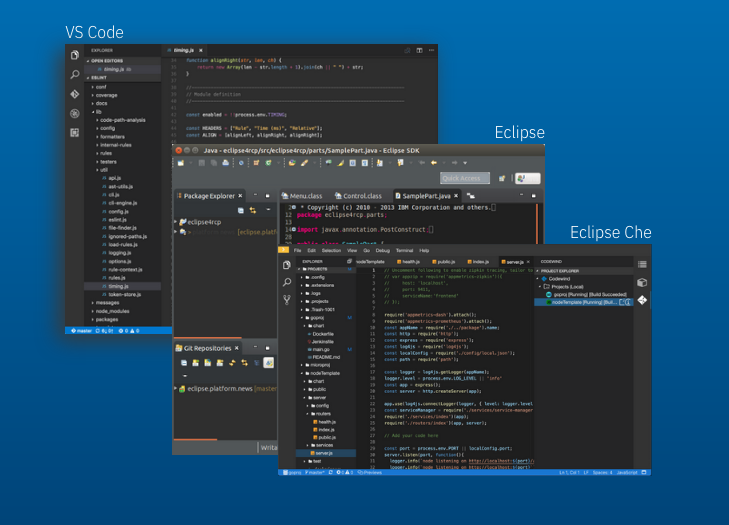Open README.md in Eclipse Che explorer
The image size is (729, 525).
point(326,357)
